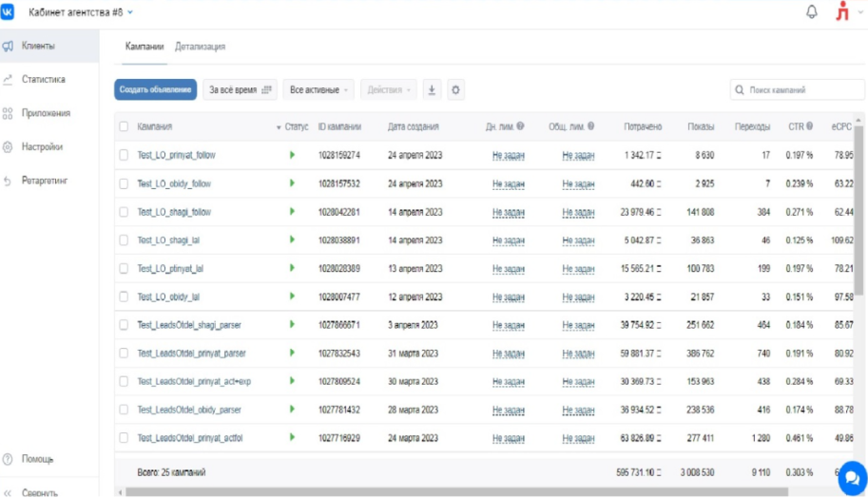Switch to the Детализация tab
Screen dimensions: 868x498
point(200,47)
